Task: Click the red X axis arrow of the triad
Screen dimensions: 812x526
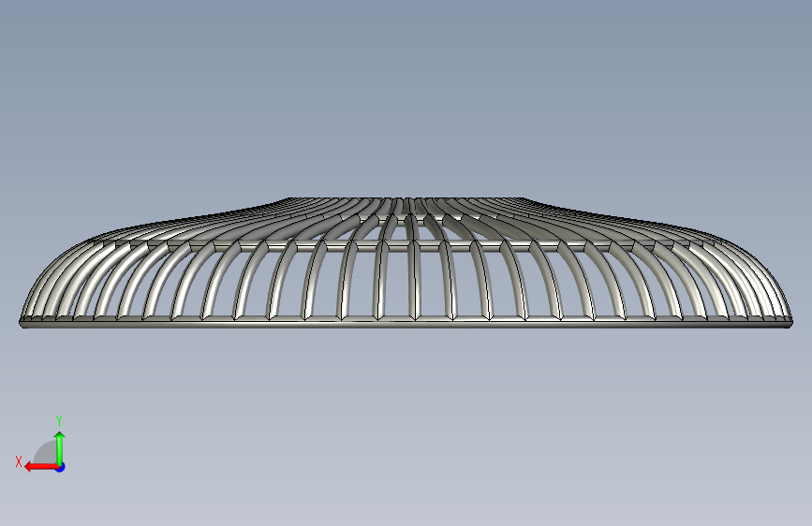Action: point(40,467)
